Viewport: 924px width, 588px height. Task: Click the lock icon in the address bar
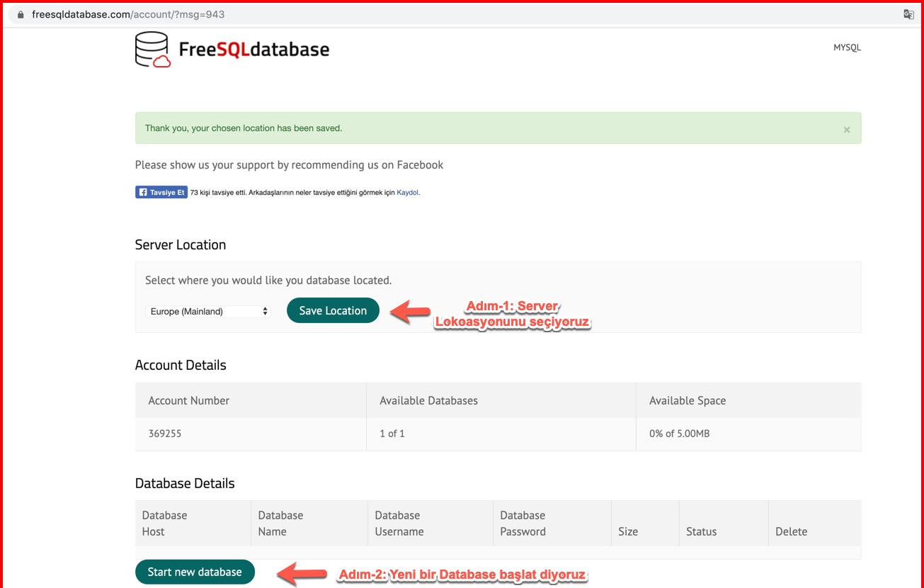coord(21,14)
